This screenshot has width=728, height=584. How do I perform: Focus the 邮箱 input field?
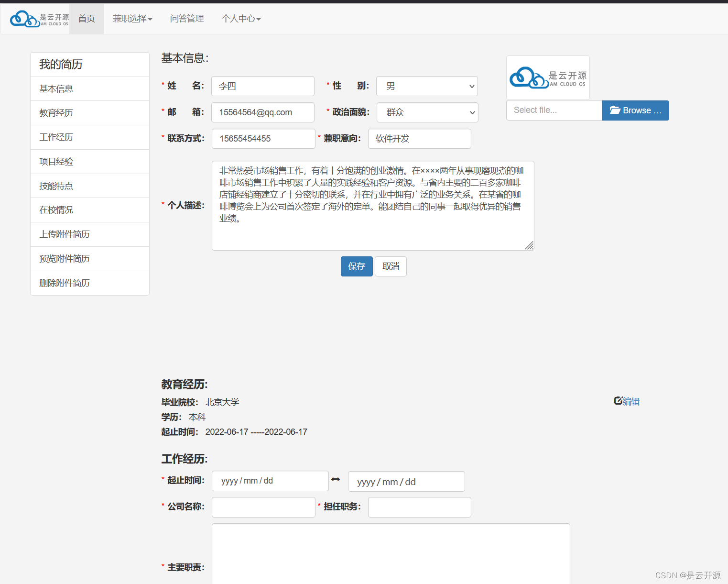[x=263, y=112]
